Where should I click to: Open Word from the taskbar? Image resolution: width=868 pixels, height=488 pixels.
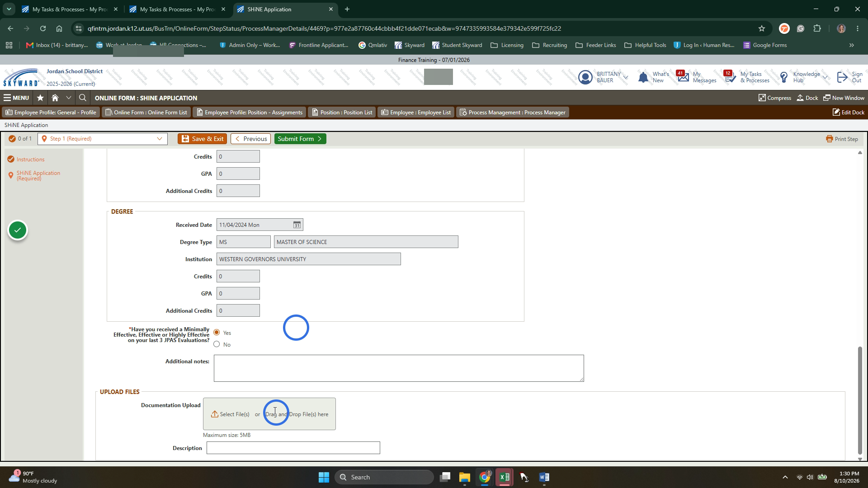(x=544, y=477)
